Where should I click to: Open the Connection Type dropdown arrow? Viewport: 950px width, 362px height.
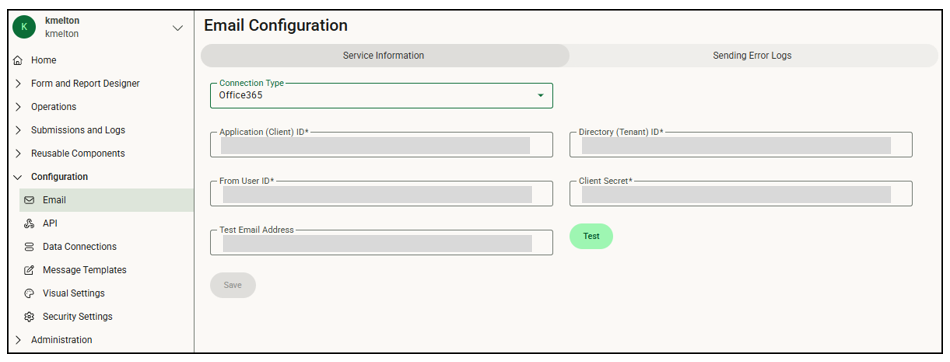coord(540,96)
